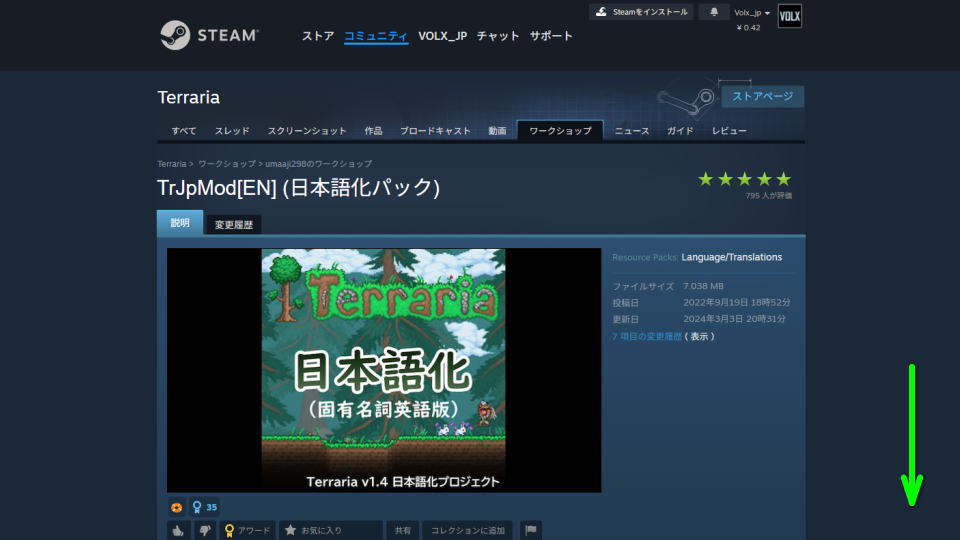The height and width of the screenshot is (540, 960).
Task: Click the Steamをインストール button
Action: pos(641,12)
